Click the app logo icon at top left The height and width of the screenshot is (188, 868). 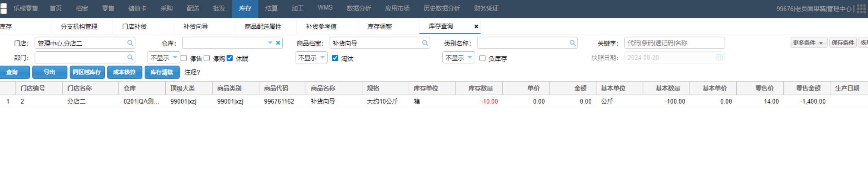coord(4,8)
